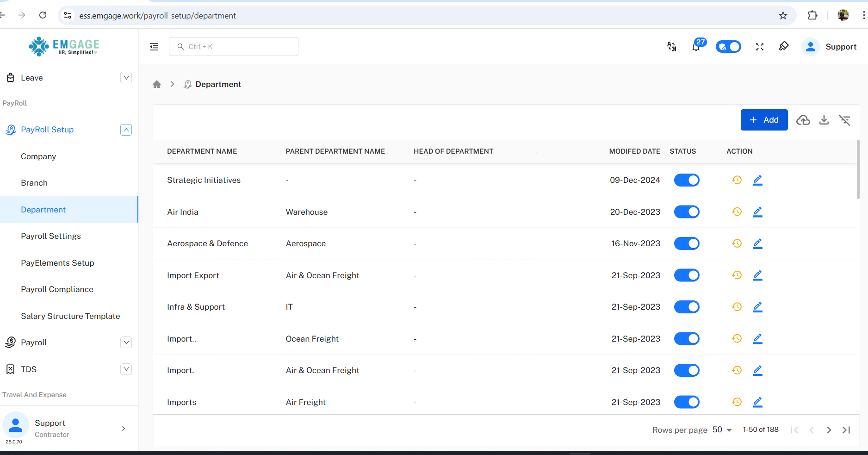
Task: Open Payroll Settings in sidebar
Action: click(x=51, y=236)
